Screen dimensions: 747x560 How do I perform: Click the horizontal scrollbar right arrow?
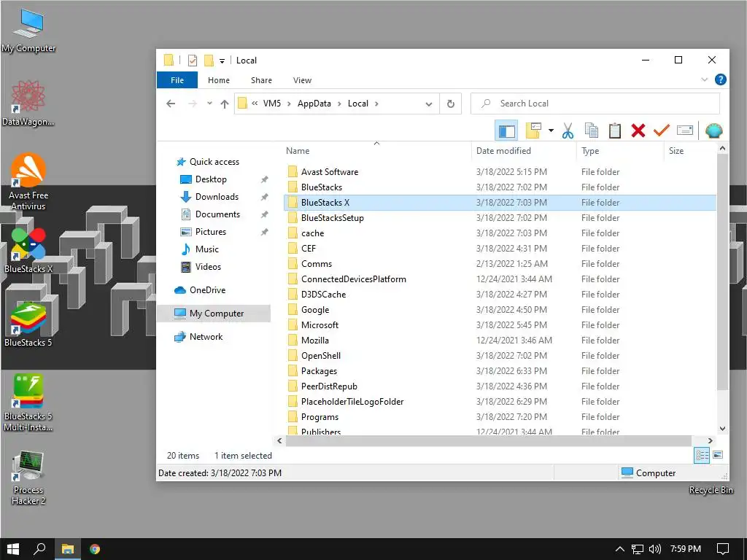click(710, 441)
